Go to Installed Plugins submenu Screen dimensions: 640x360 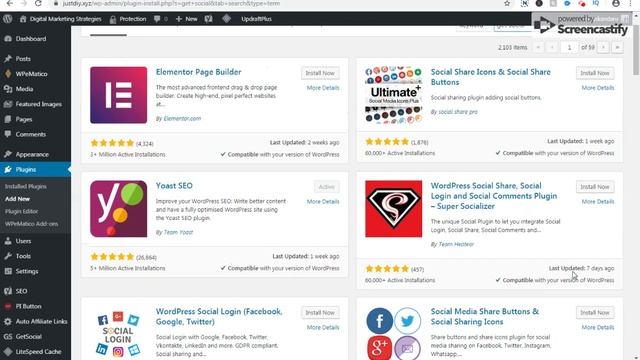point(26,187)
